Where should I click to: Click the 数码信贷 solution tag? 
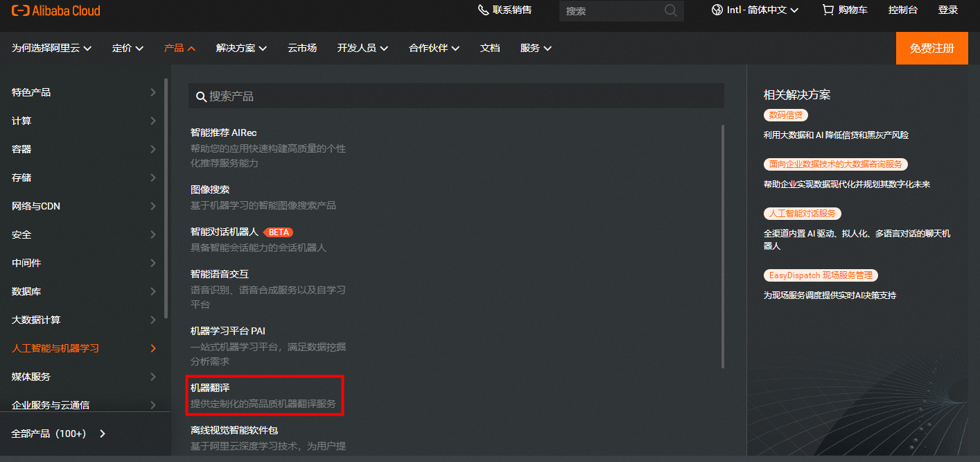[786, 115]
